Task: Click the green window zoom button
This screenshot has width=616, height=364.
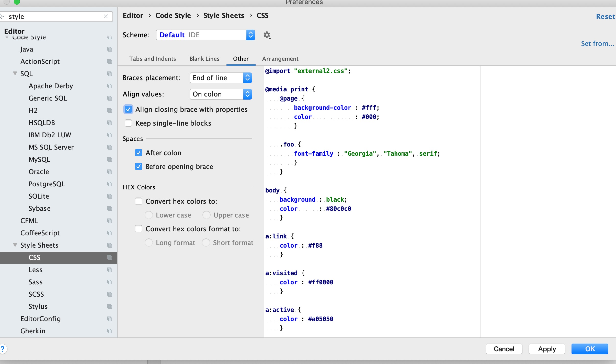Action: pyautogui.click(x=17, y=2)
